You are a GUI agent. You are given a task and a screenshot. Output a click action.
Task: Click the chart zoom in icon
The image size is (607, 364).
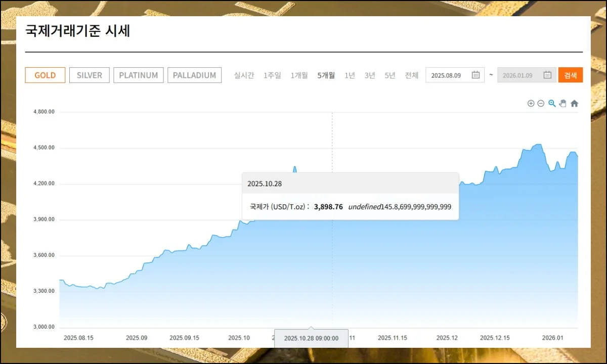pos(531,104)
